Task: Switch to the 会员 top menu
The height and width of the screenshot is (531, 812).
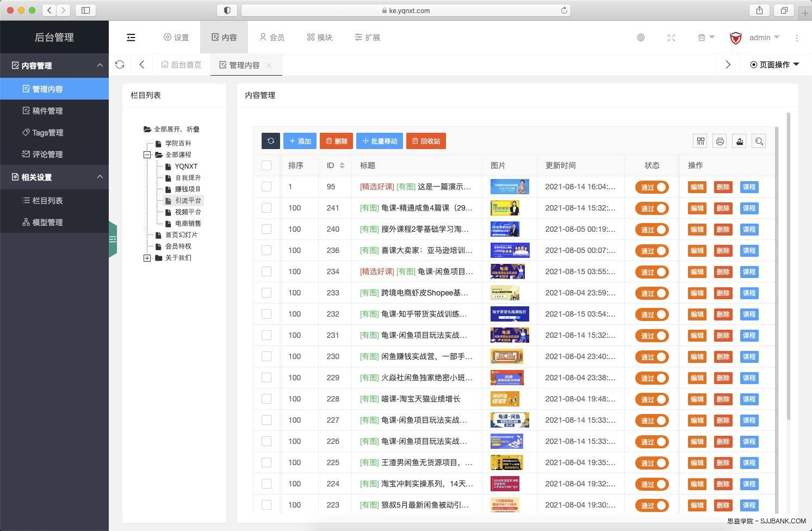Action: coord(271,38)
